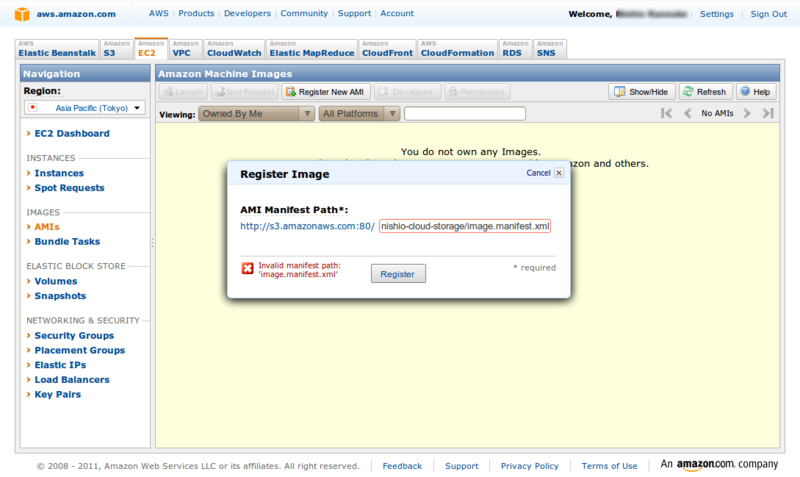Click the disabled Permissions button
This screenshot has width=800, height=477.
tap(477, 92)
